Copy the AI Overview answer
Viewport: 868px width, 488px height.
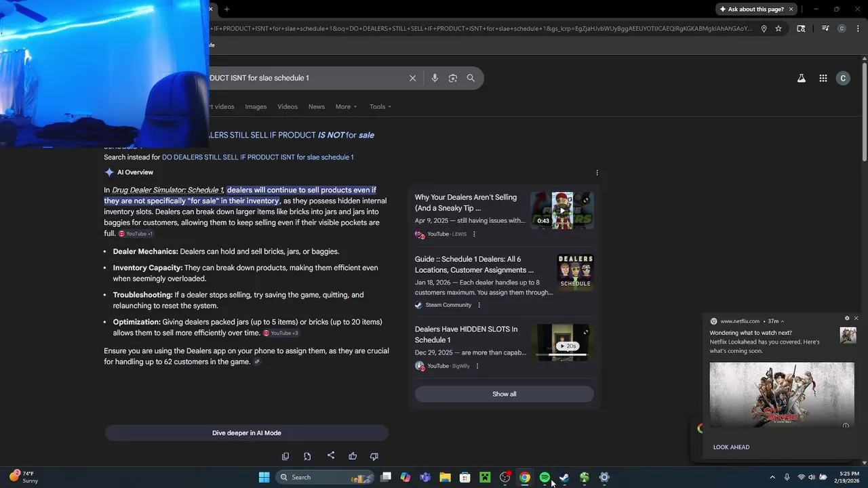[285, 457]
